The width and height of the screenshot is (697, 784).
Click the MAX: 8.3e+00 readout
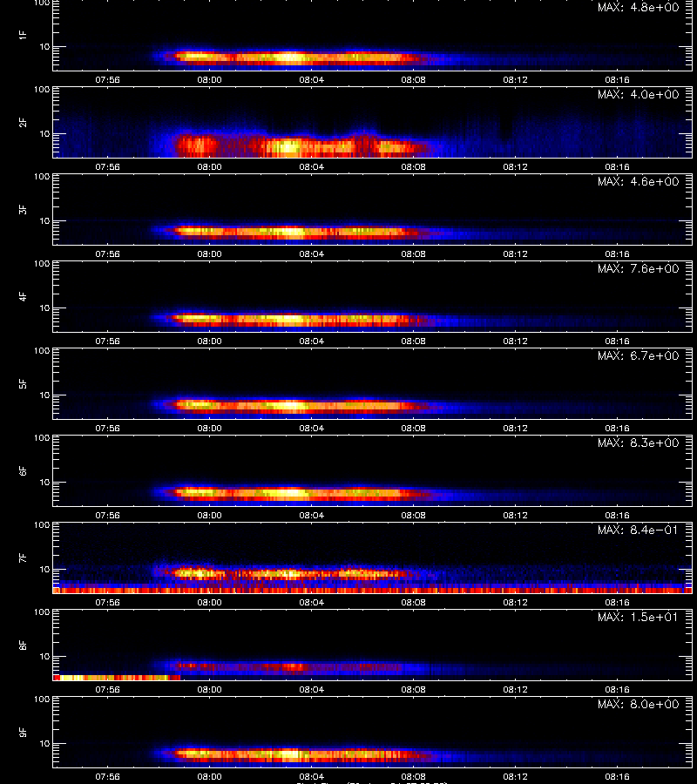[x=638, y=443]
